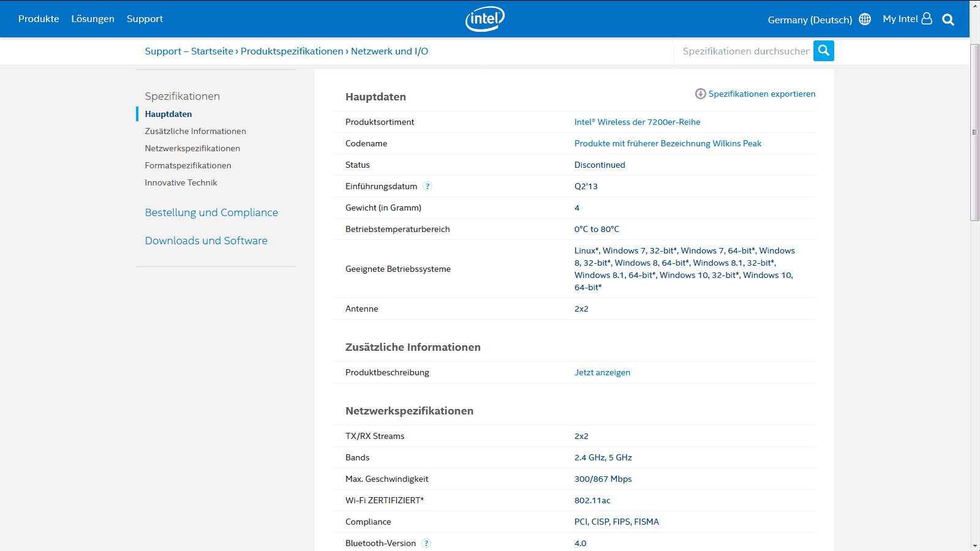Go to Support – Startseite breadcrumb
The width and height of the screenshot is (980, 551).
[189, 51]
